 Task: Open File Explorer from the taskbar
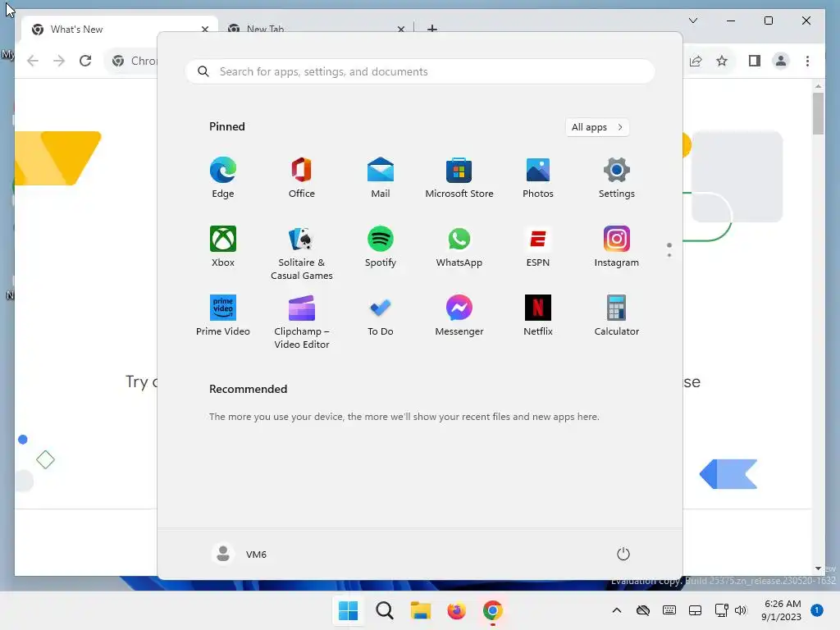point(421,610)
